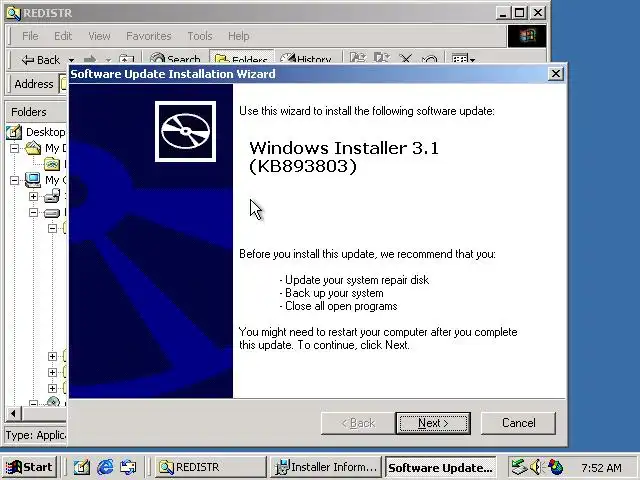Toggle the Folders pane toolbar button
640x480 pixels.
click(242, 59)
